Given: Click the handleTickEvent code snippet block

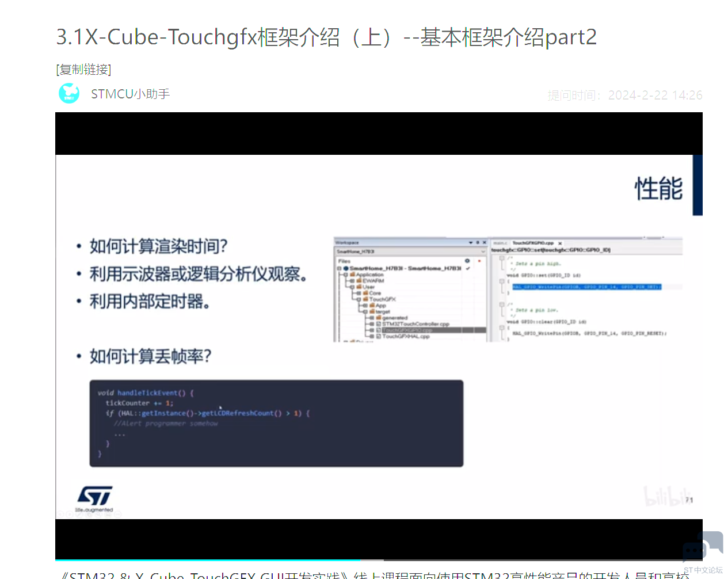Looking at the screenshot, I should [276, 423].
